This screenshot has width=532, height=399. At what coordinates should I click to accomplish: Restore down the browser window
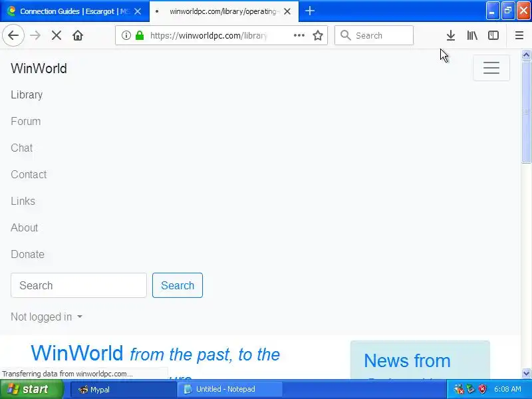coord(508,11)
